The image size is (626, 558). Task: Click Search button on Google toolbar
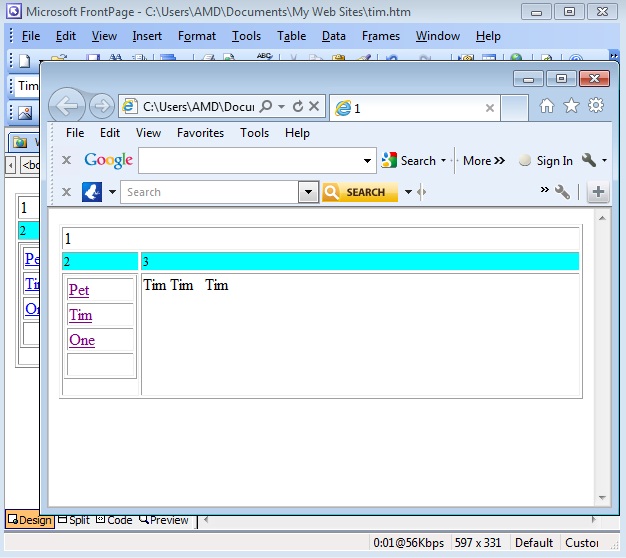(x=409, y=160)
